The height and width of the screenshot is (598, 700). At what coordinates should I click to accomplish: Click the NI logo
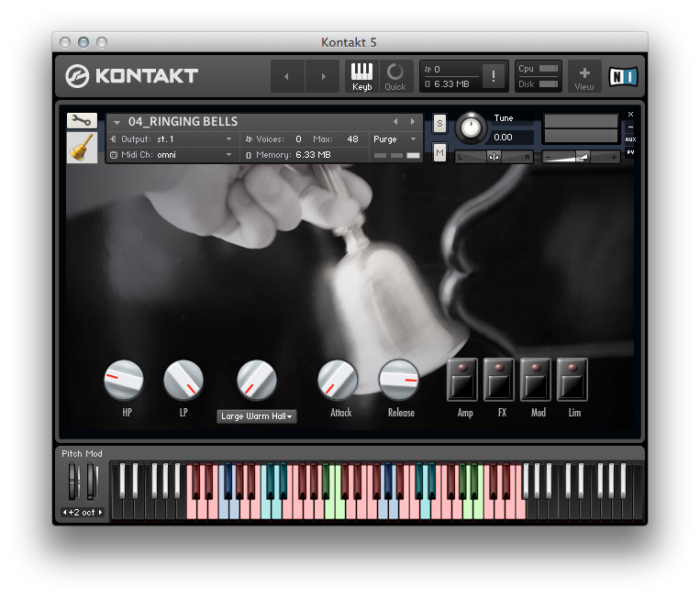coord(623,77)
